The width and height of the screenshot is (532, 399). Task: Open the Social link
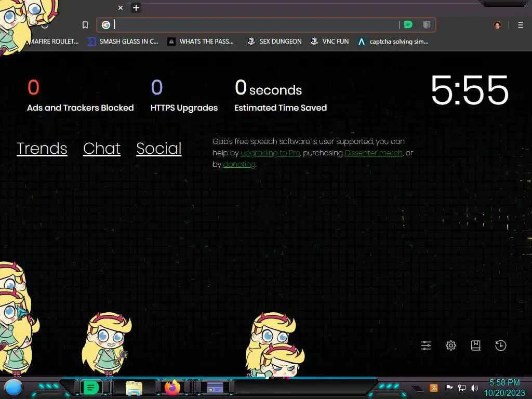click(x=159, y=149)
